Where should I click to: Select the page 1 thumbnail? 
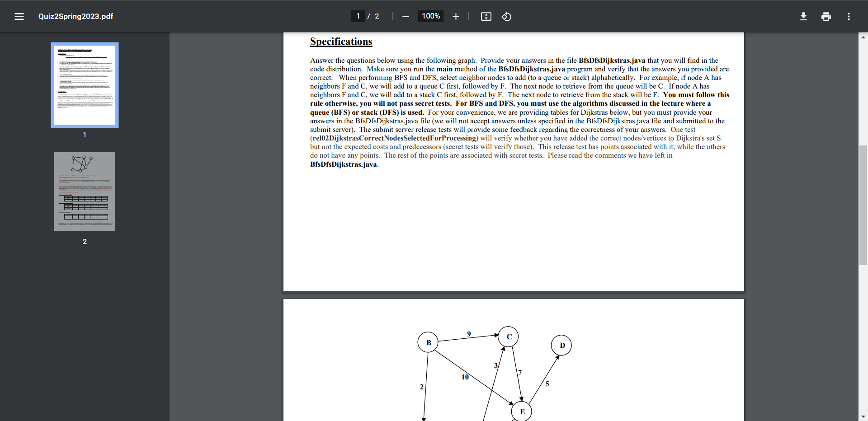point(85,85)
